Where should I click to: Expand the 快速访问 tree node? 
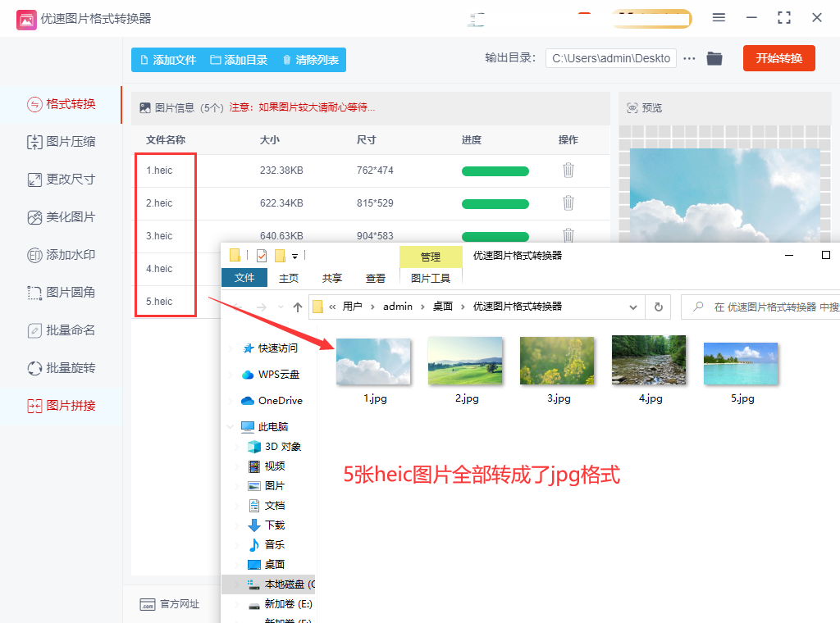[231, 348]
